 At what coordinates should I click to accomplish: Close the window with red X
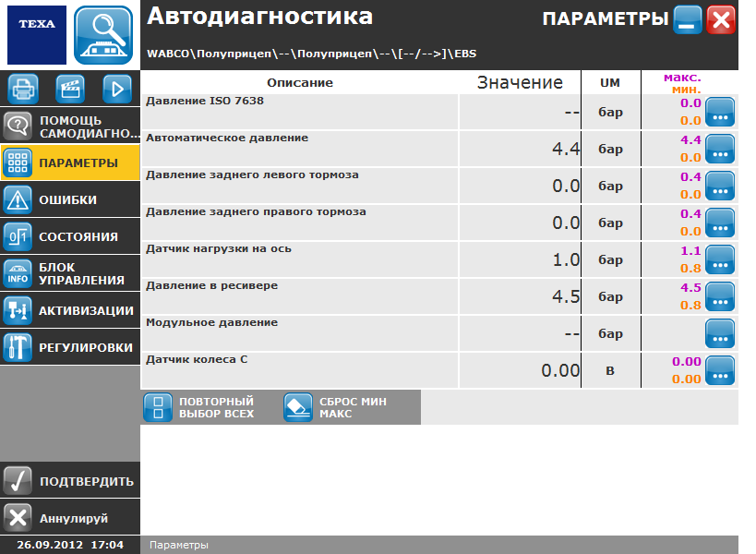[721, 19]
